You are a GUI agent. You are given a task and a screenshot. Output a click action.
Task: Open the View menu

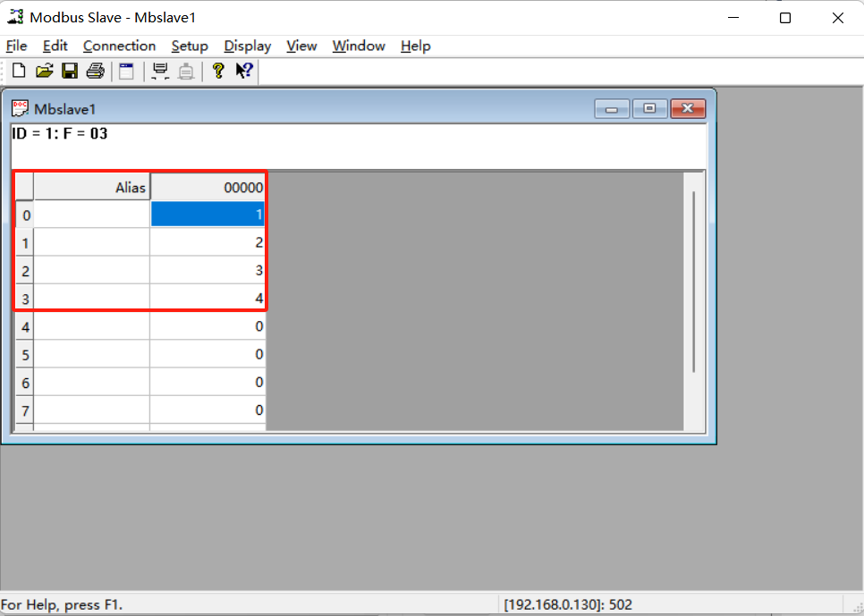point(301,46)
